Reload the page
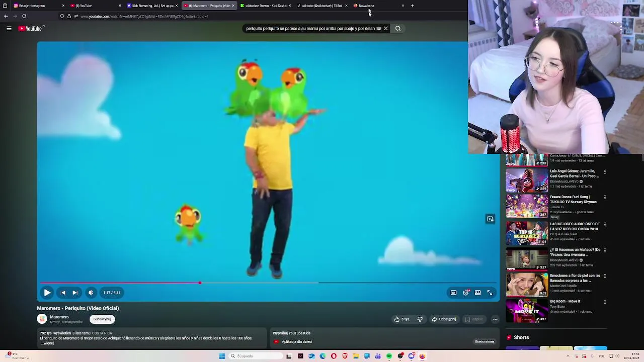The height and width of the screenshot is (362, 644). click(24, 16)
